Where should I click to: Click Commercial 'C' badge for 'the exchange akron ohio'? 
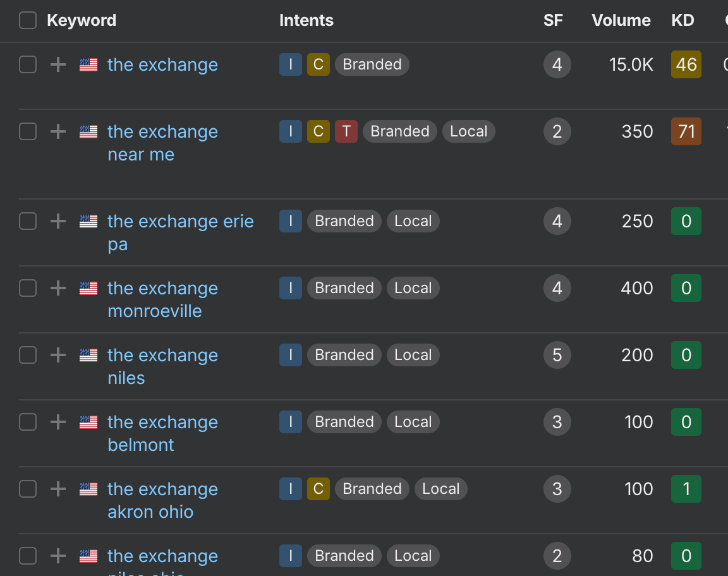coord(318,489)
